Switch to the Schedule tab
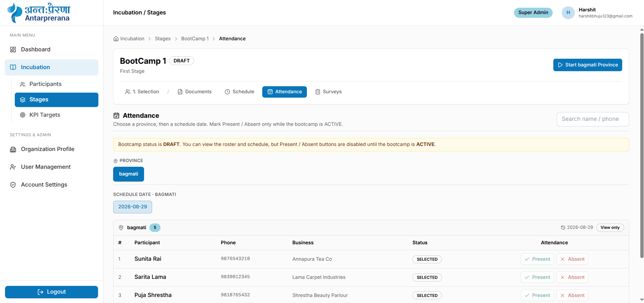 pyautogui.click(x=239, y=92)
